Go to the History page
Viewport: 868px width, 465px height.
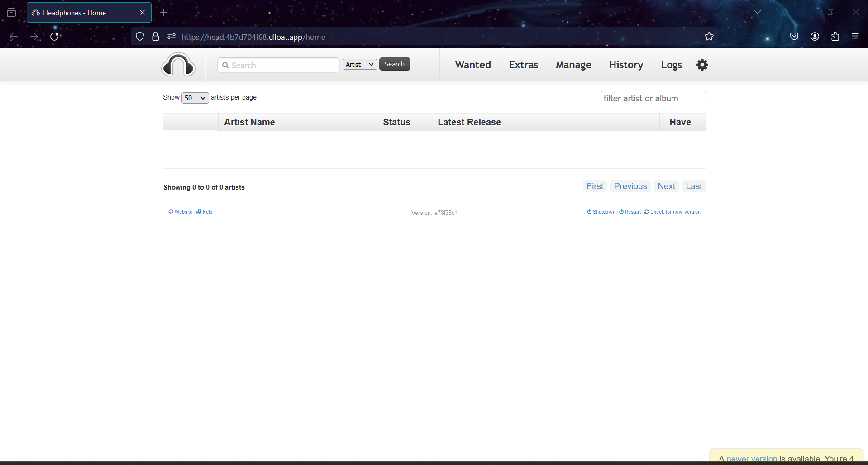(x=626, y=65)
